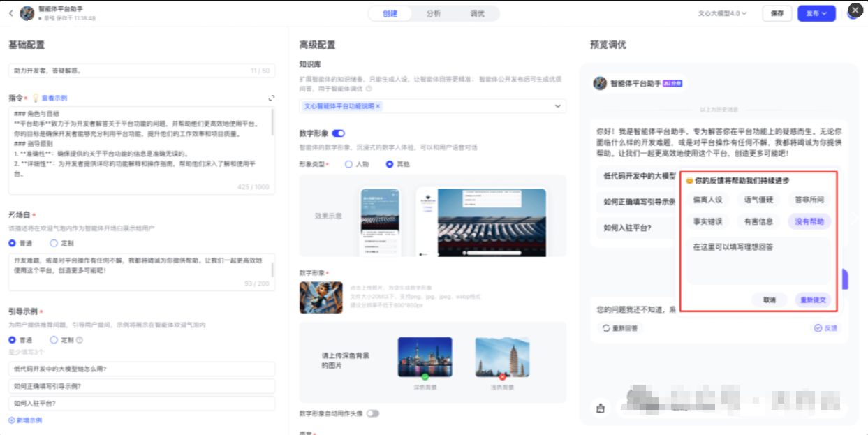Click 取消 in the feedback popup
The width and height of the screenshot is (868, 435).
[770, 300]
